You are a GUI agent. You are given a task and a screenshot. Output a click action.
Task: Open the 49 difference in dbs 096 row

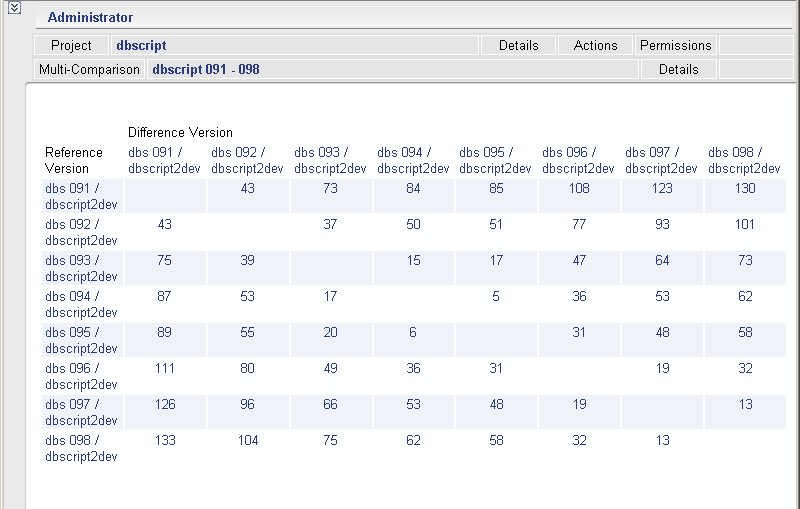(330, 369)
